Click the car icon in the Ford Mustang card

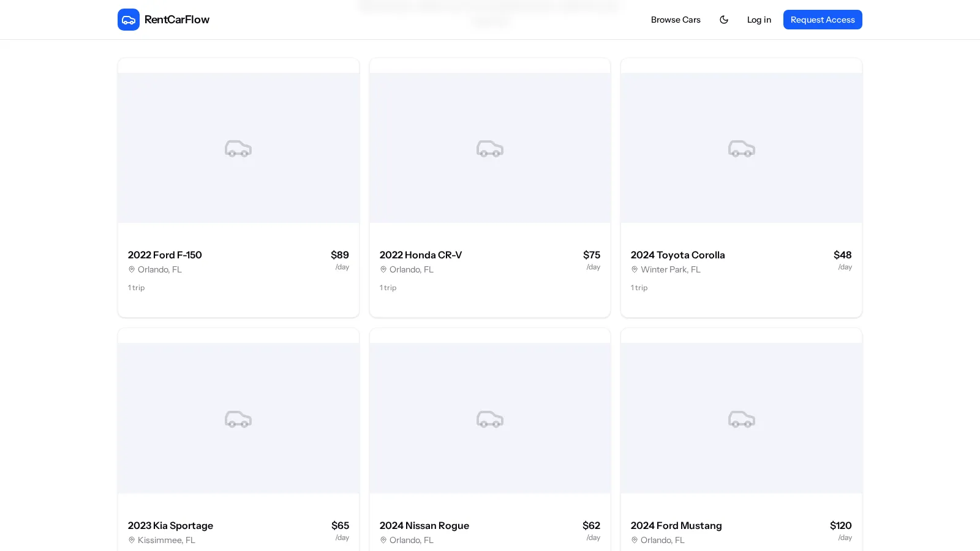[742, 419]
